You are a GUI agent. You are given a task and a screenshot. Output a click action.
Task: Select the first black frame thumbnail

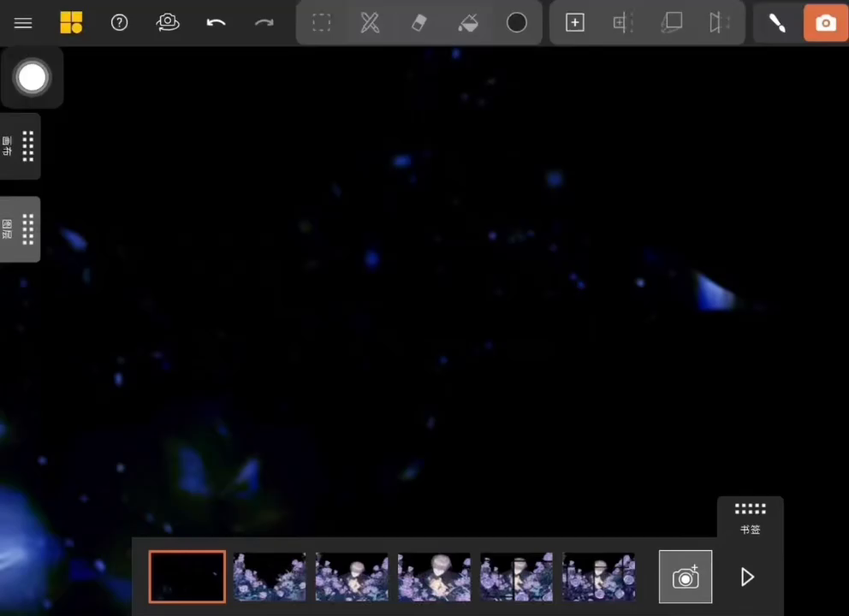187,577
